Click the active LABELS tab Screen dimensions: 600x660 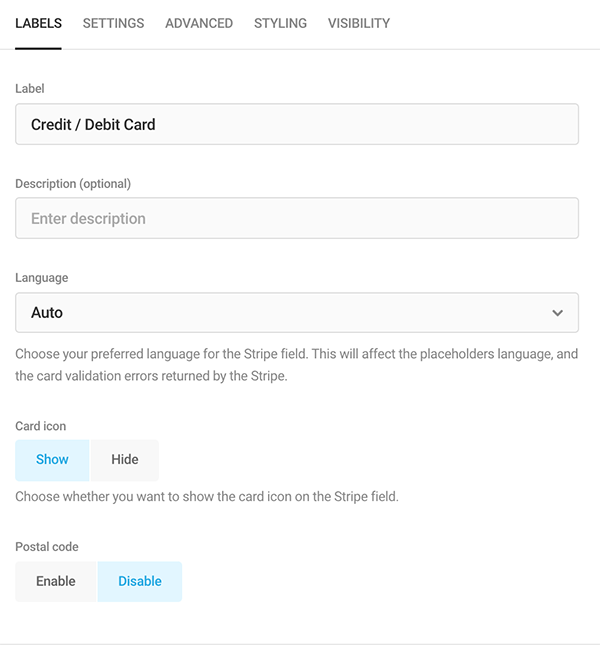(39, 23)
